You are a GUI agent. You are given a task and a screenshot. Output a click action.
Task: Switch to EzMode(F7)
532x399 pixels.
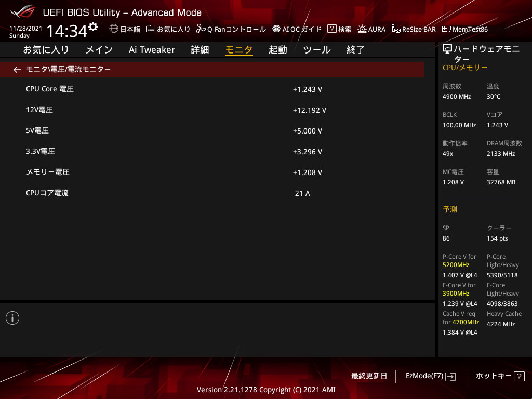click(x=431, y=376)
